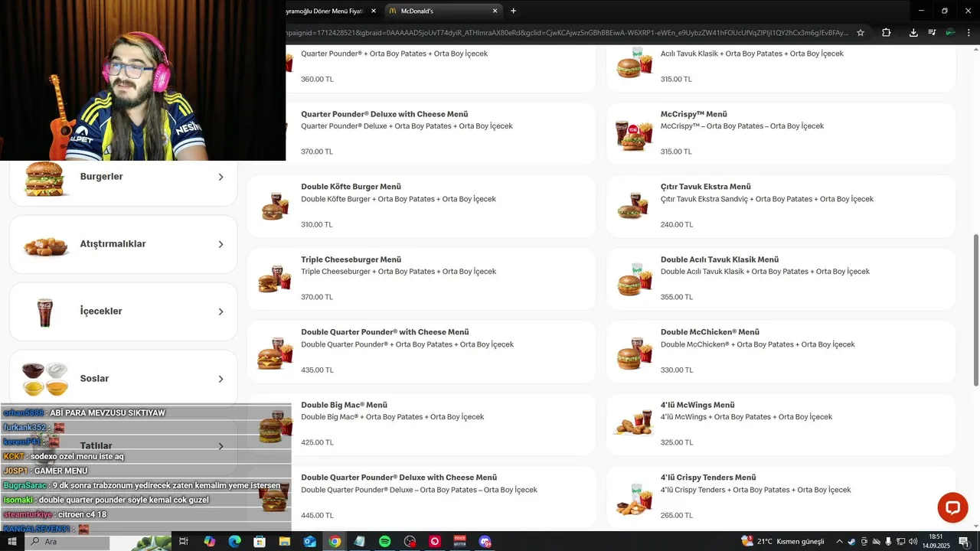Open the Windows notification center
The height and width of the screenshot is (551, 980).
[963, 541]
